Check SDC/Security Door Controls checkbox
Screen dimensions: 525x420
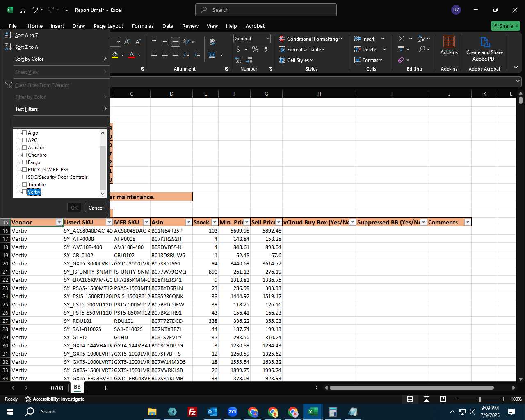coord(24,177)
